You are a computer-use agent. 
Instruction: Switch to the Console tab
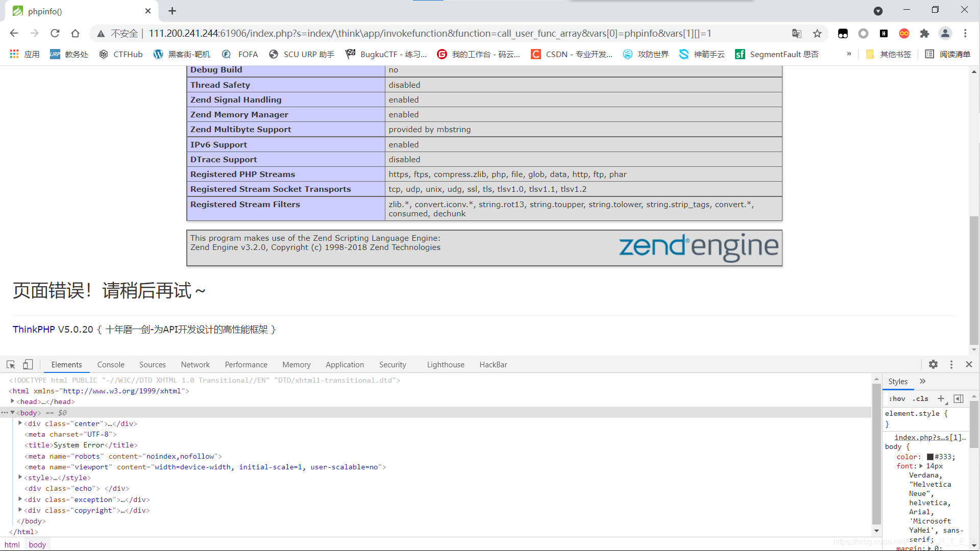coord(111,365)
